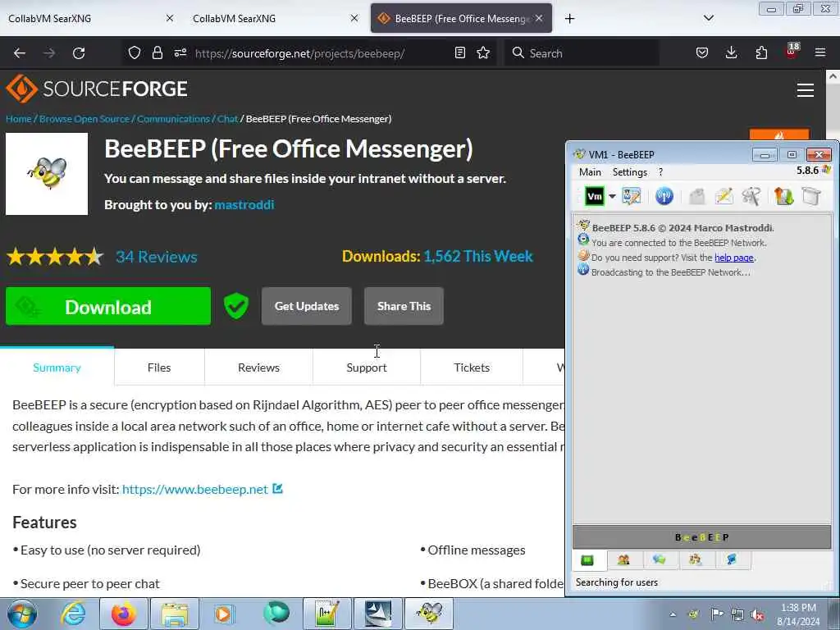Open the SourceForge hamburger menu

[806, 90]
